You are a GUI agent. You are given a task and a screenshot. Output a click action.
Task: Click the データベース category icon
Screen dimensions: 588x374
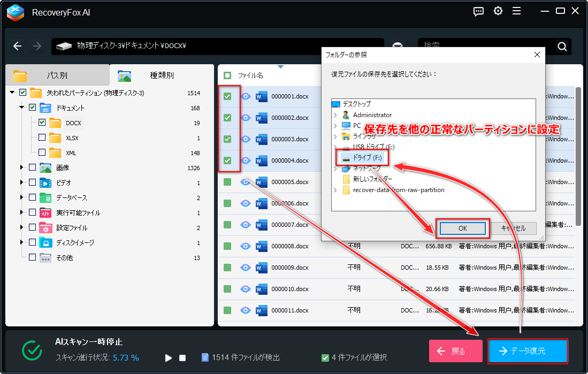coord(45,197)
